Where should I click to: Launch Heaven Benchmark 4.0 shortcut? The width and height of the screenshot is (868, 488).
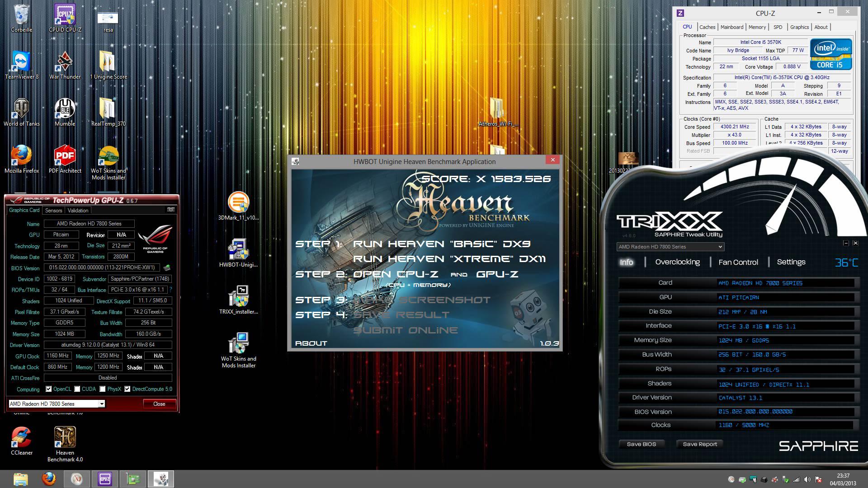(65, 444)
